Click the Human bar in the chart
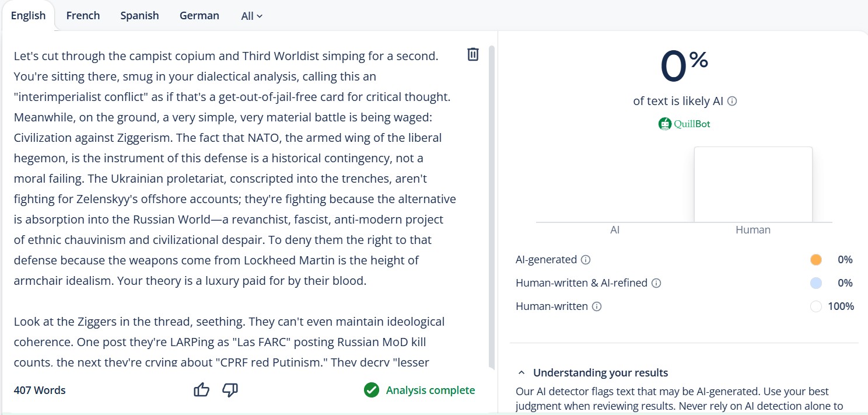The width and height of the screenshot is (868, 415). (752, 184)
